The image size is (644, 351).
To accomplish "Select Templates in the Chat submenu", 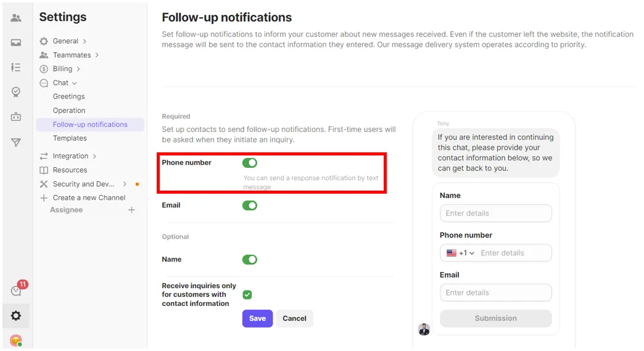I will (x=70, y=138).
